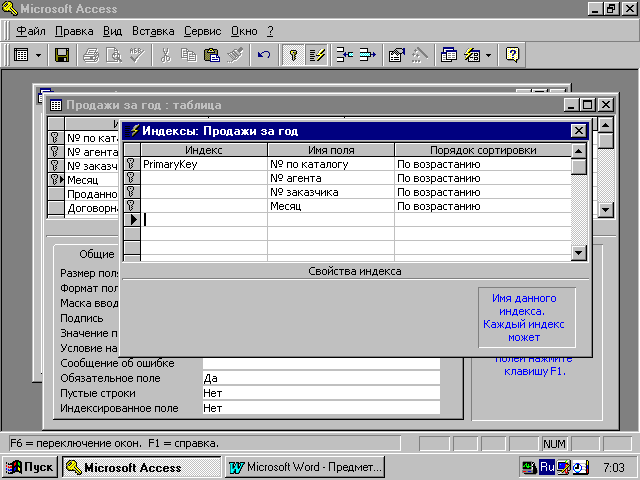Click the Обязательное поле value Да
This screenshot has width=640, height=480.
coord(321,378)
